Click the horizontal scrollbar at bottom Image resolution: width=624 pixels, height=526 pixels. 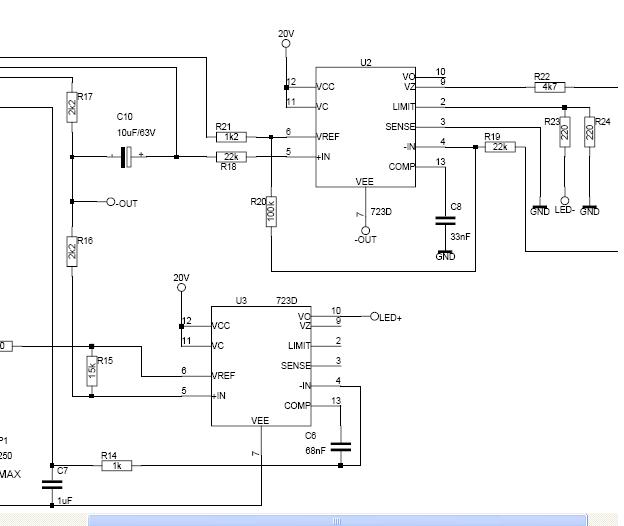[340, 520]
